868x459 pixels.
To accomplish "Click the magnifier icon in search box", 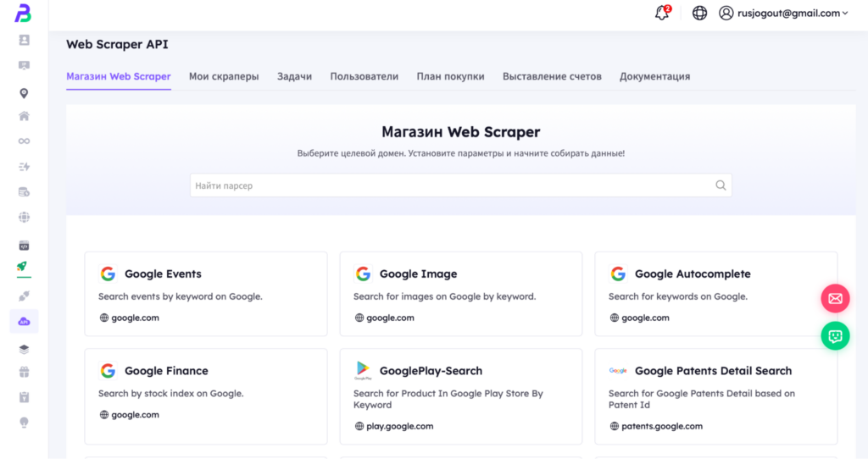I will pos(721,185).
